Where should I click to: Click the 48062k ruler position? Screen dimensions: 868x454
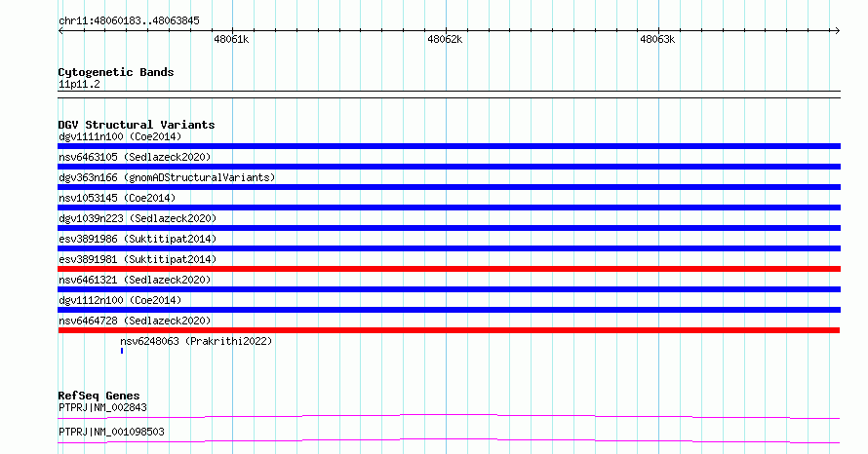point(445,39)
